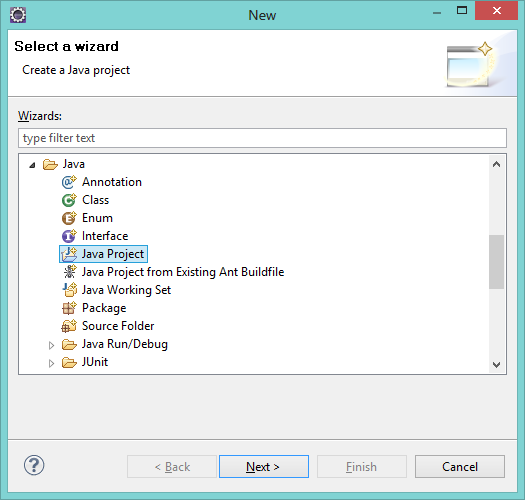Screen dimensions: 525x500
Task: Select the Class entry
Action: coord(95,200)
